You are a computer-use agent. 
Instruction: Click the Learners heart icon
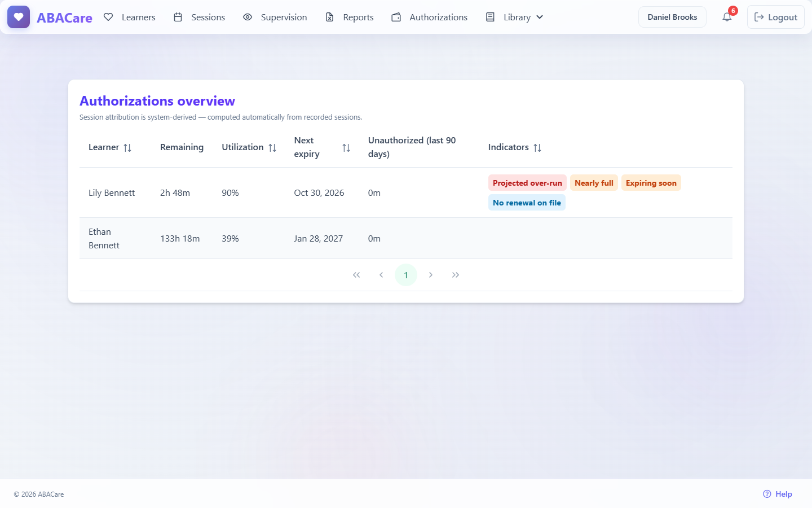108,17
